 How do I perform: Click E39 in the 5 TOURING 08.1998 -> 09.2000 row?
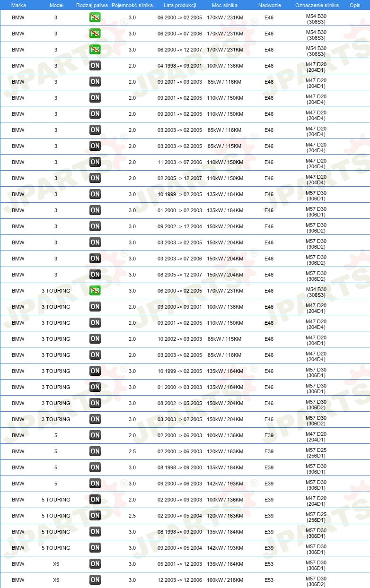[269, 532]
